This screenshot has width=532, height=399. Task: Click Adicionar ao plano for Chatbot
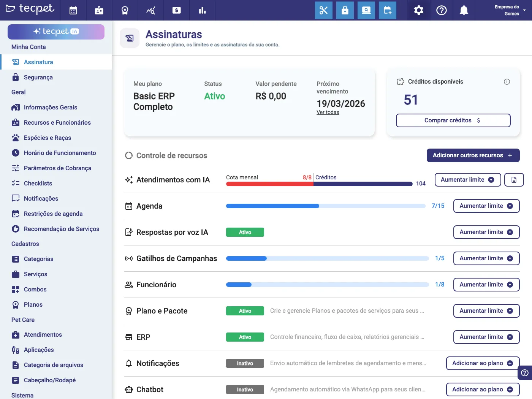tap(483, 389)
